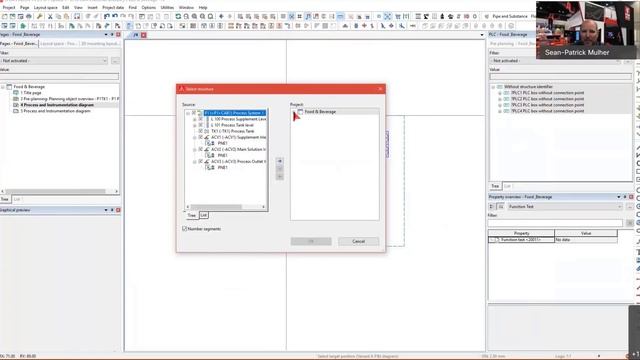Viewport: 640px width, 360px height.
Task: Expand the L 101 Process Tank level node
Action: [195, 125]
